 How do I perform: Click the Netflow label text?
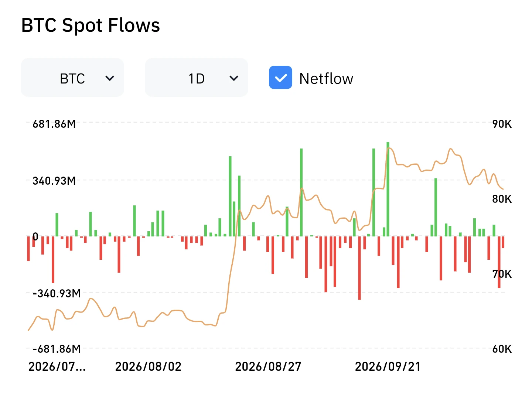[326, 78]
